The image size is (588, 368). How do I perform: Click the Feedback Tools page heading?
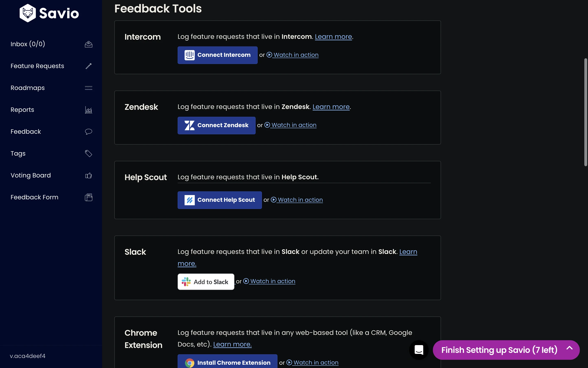(x=158, y=9)
